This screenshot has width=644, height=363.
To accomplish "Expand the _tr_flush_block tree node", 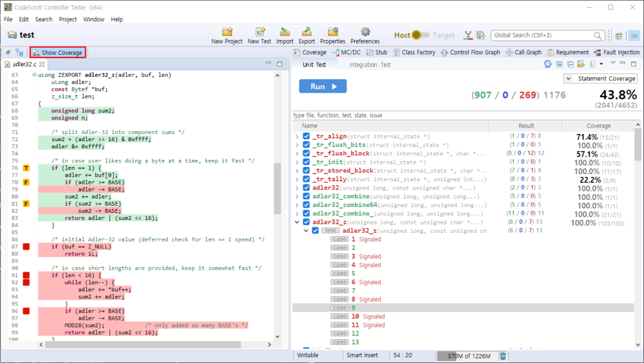I will click(297, 153).
